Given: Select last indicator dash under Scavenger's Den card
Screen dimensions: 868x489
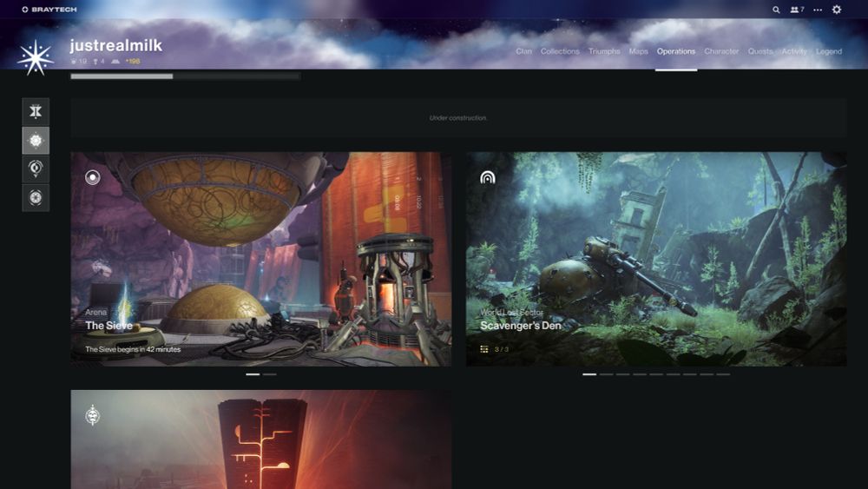Looking at the screenshot, I should tap(723, 374).
